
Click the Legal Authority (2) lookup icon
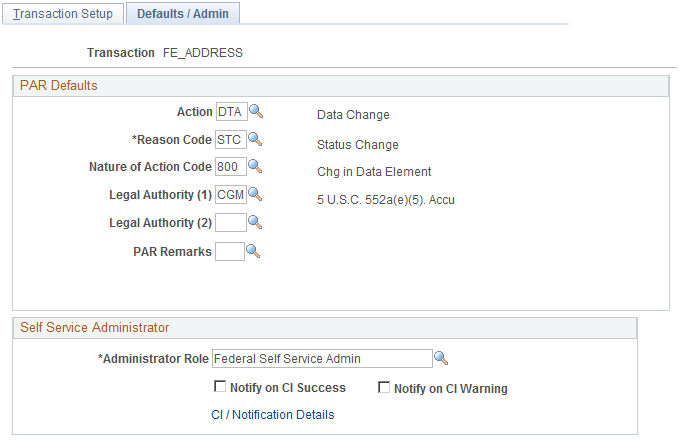coord(254,222)
